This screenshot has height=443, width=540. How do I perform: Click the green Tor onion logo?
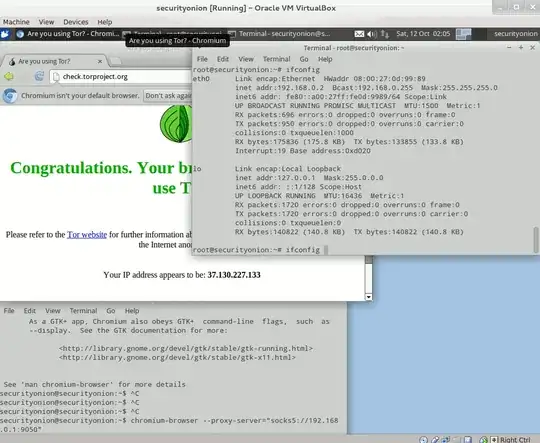click(x=176, y=124)
